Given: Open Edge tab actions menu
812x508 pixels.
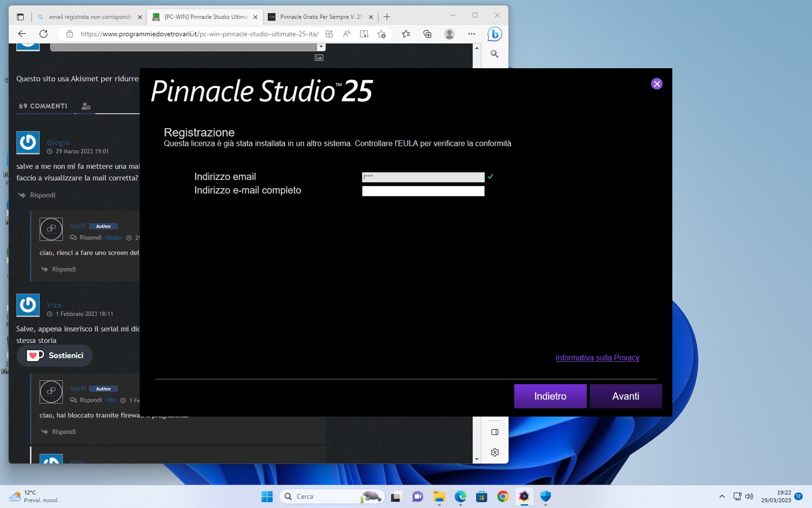Looking at the screenshot, I should click(20, 17).
